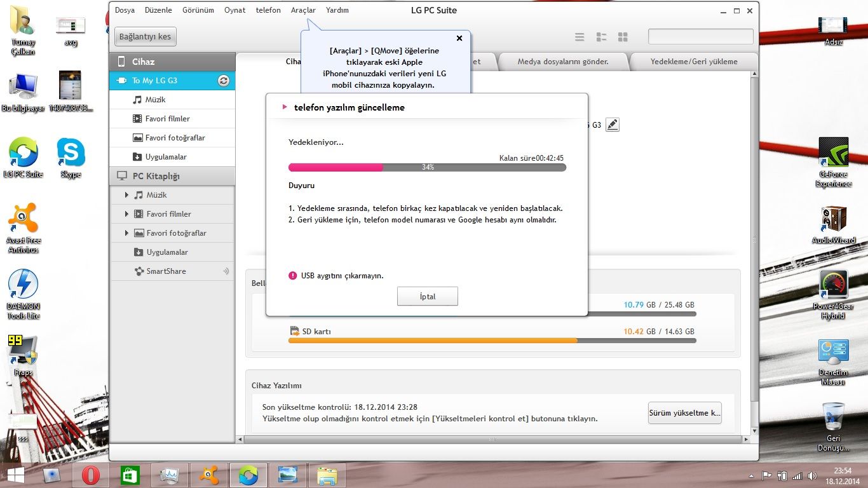868x488 pixels.
Task: Open Geri Dönüşüm recycle bin icon
Action: coord(833,427)
